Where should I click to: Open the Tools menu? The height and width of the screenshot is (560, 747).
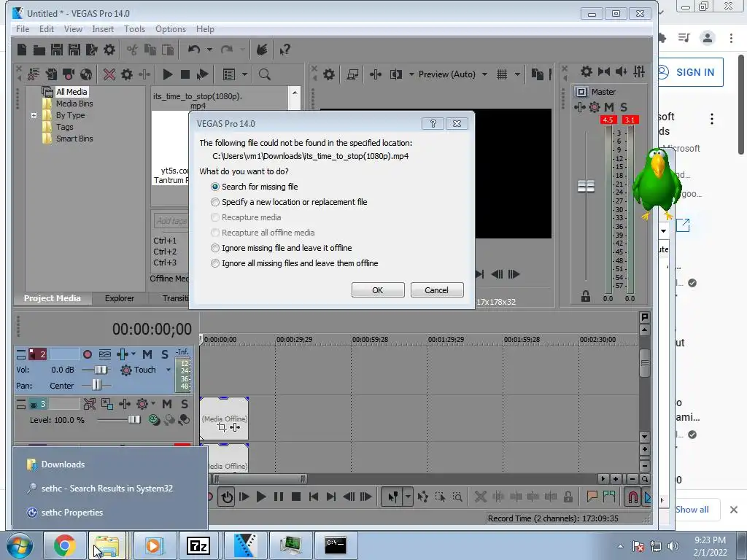pos(134,29)
